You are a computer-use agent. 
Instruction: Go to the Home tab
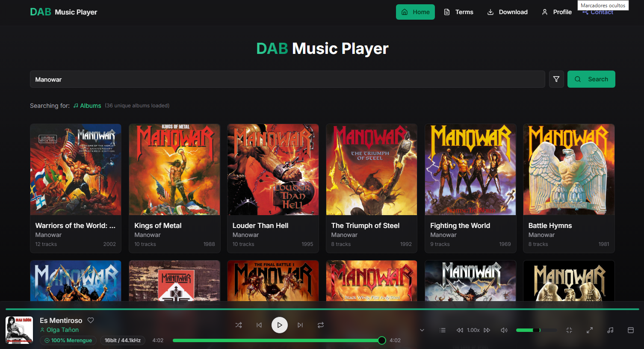(x=415, y=12)
